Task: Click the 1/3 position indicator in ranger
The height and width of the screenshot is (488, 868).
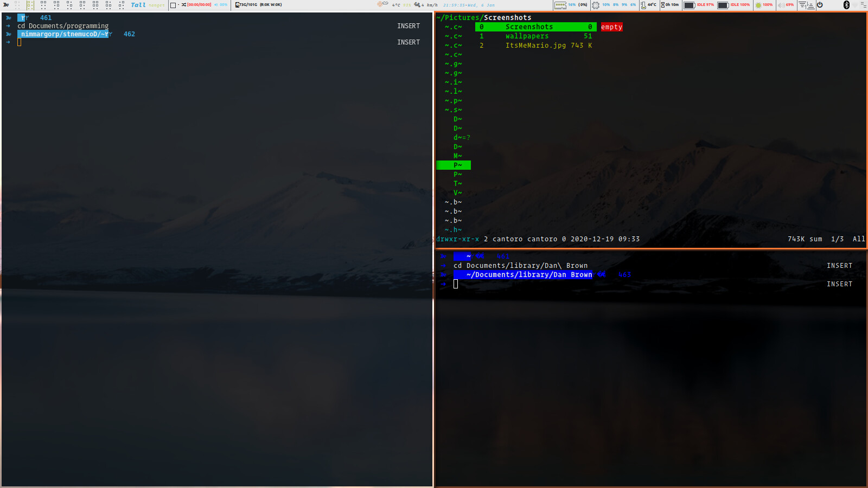Action: 837,239
